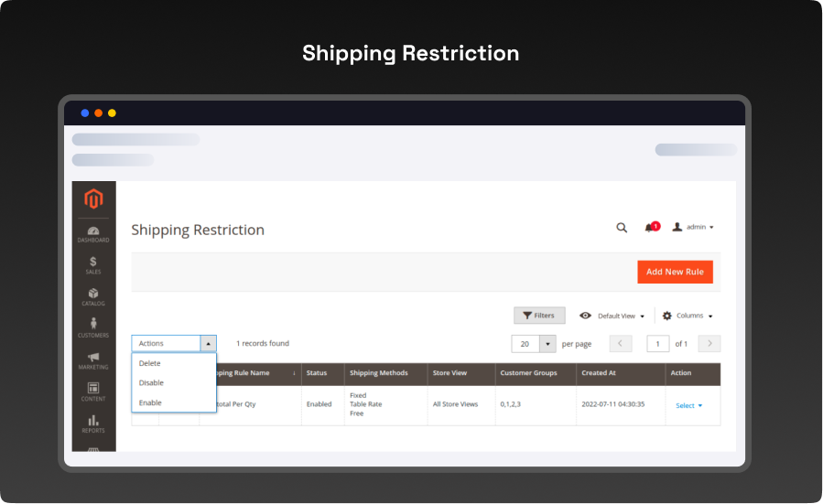This screenshot has height=504, width=823.
Task: Choose Delete from Actions menu
Action: 150,364
